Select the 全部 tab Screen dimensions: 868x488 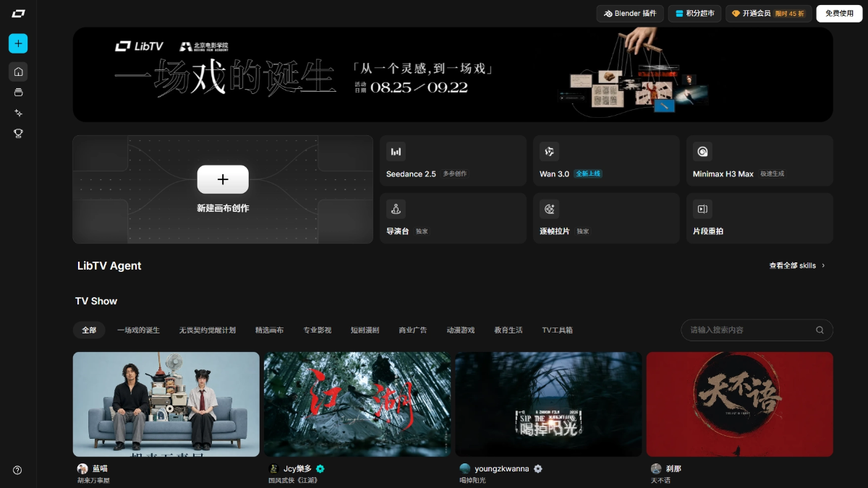tap(89, 330)
